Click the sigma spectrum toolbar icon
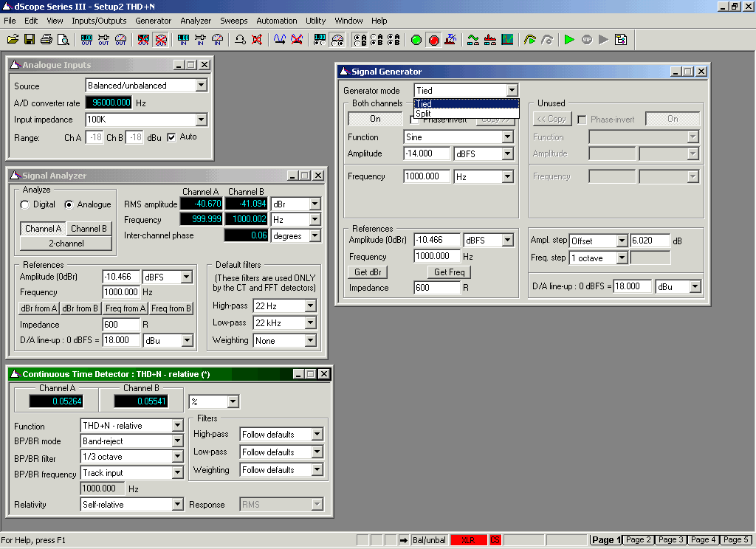 (450, 40)
